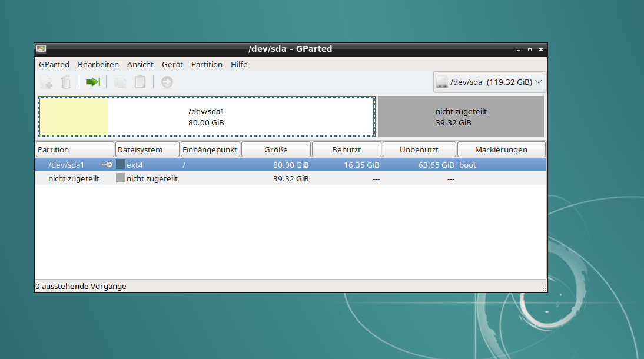644x359 pixels.
Task: Click the yellow used-space area of sda1
Action: (74, 117)
